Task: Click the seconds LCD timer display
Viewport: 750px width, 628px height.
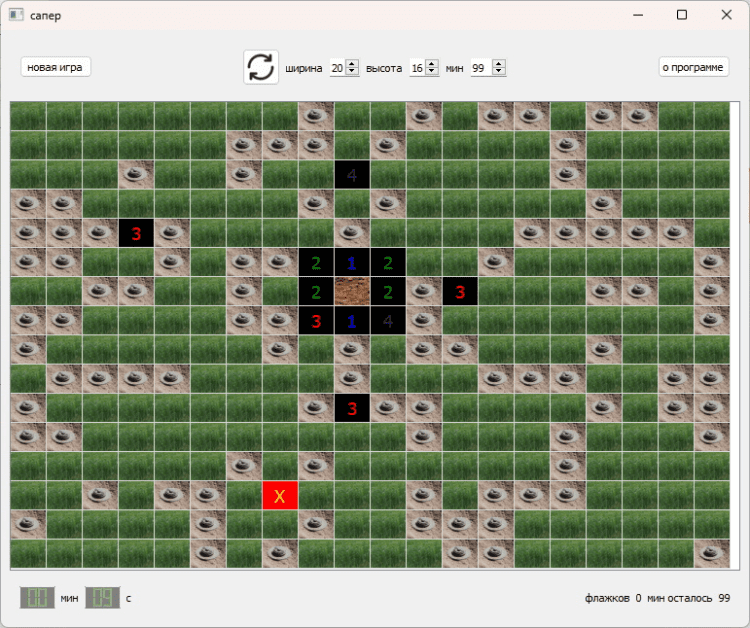Action: coord(103,598)
